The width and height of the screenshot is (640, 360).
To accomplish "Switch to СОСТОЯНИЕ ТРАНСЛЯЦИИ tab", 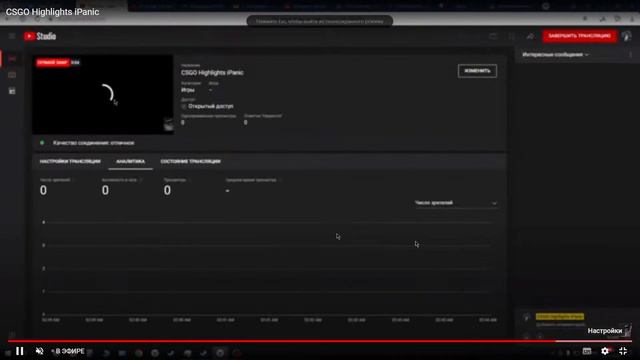I will (x=190, y=162).
